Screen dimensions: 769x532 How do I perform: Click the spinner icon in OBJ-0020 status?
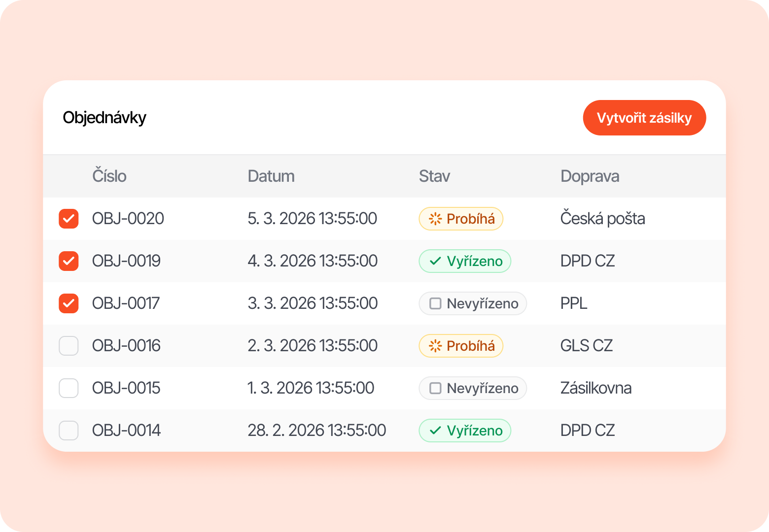pyautogui.click(x=435, y=219)
